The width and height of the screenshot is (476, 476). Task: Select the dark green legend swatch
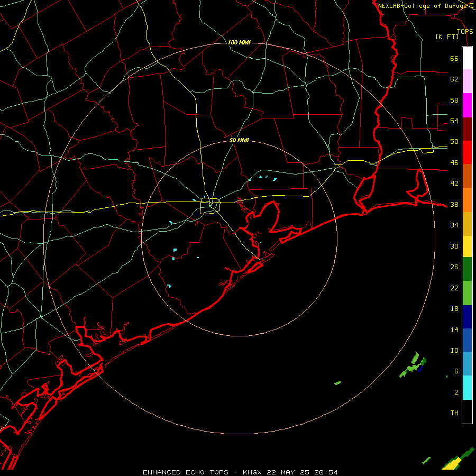coord(467,269)
